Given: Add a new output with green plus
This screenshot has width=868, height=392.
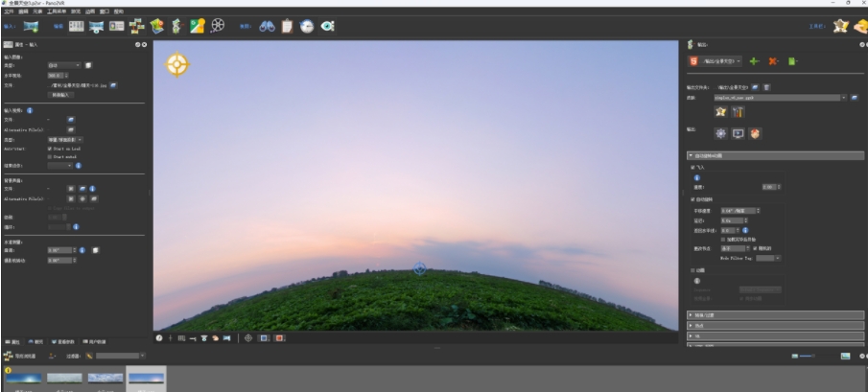Looking at the screenshot, I should [754, 61].
